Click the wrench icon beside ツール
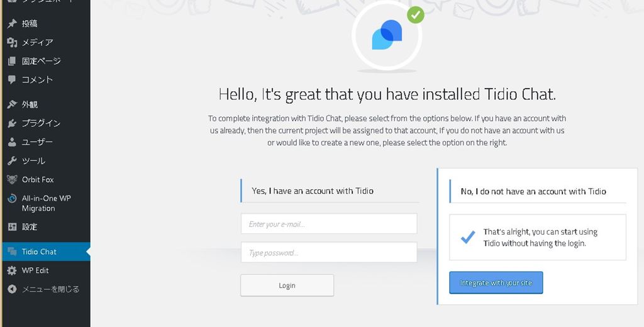This screenshot has height=327, width=644. tap(11, 161)
